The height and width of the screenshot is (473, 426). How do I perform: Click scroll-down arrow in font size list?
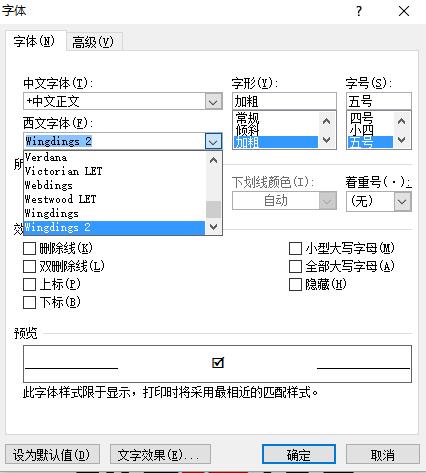[402, 140]
